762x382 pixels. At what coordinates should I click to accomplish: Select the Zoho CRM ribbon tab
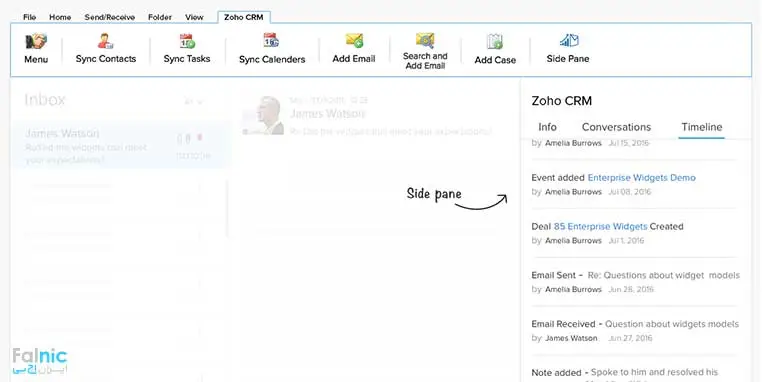pyautogui.click(x=243, y=17)
